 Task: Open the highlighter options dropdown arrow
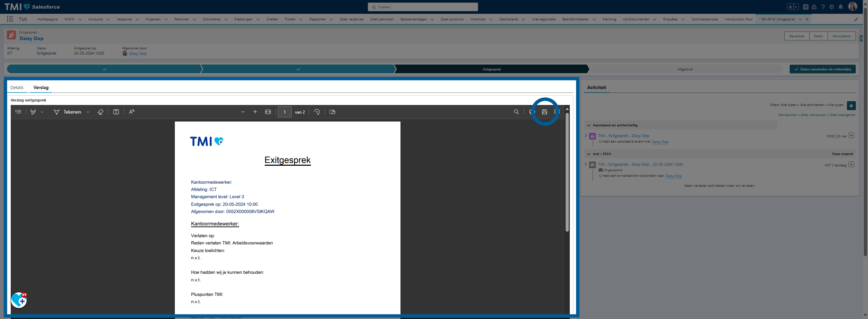click(x=42, y=112)
